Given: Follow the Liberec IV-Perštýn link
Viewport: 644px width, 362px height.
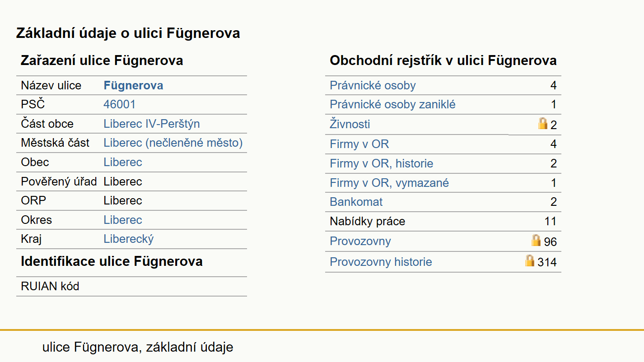Looking at the screenshot, I should [x=152, y=124].
